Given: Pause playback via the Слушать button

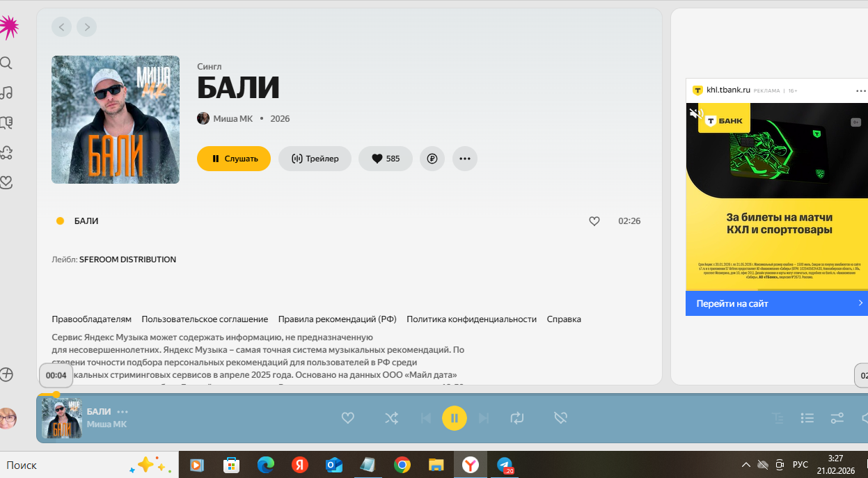Looking at the screenshot, I should [234, 159].
